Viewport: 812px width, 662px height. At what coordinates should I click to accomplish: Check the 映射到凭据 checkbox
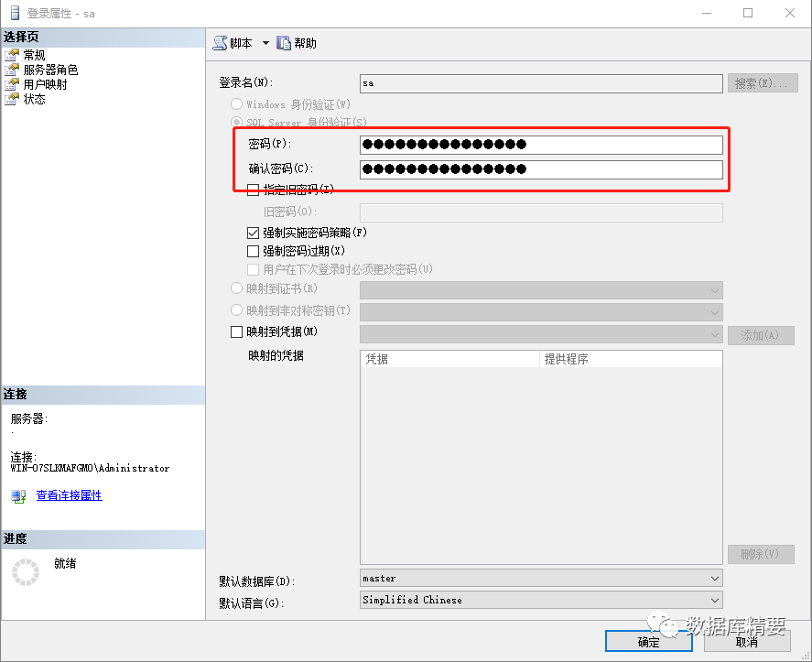tap(237, 331)
